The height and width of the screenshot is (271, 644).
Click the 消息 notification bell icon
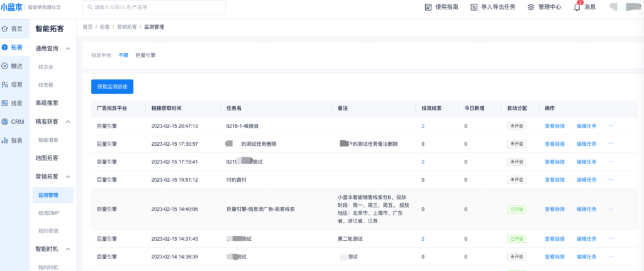tap(577, 8)
